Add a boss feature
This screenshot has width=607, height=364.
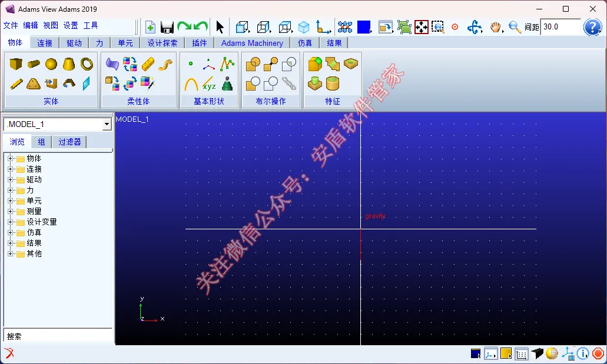pos(315,83)
